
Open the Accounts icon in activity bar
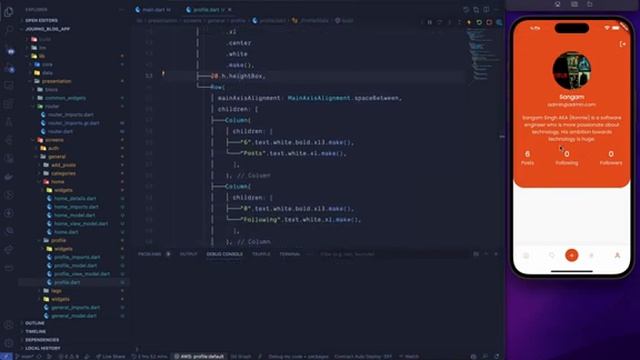click(9, 325)
